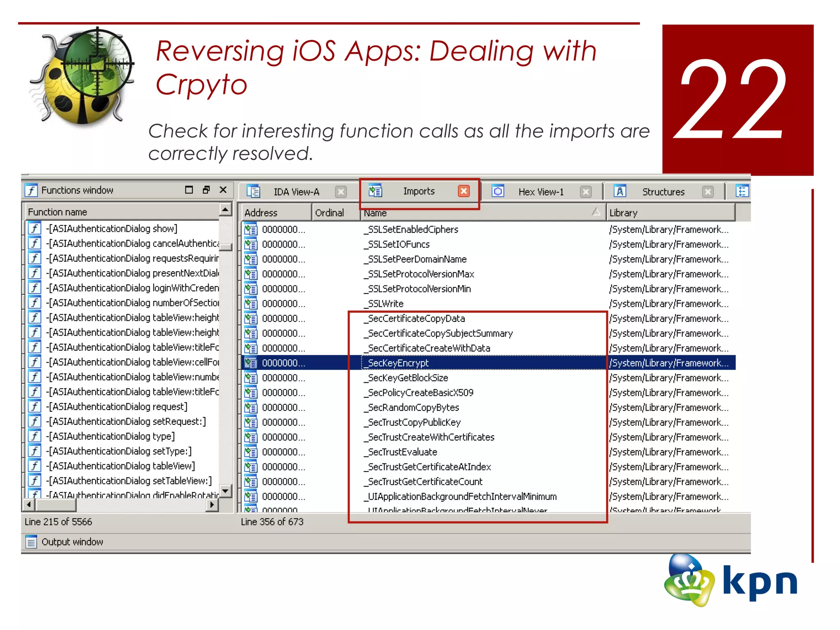Select the _SecKeyGetBlockSize import
Viewport: 840px width, 630px height.
point(406,378)
